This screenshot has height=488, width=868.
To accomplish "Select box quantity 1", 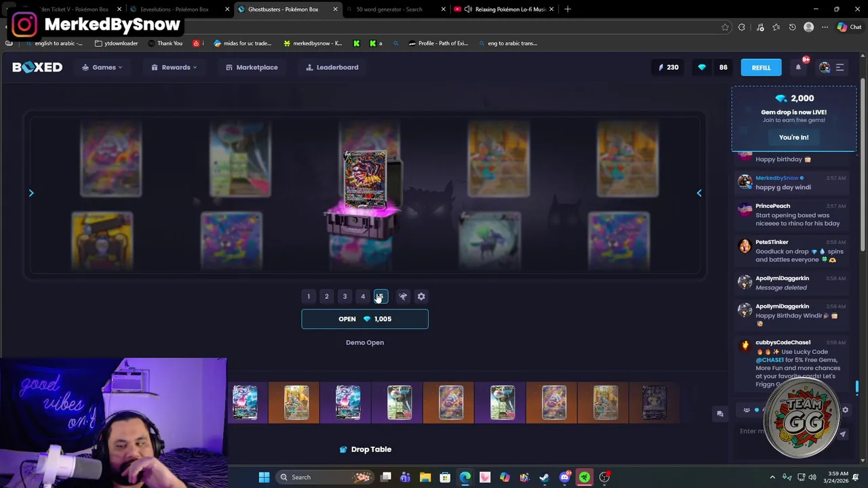I will tap(309, 296).
